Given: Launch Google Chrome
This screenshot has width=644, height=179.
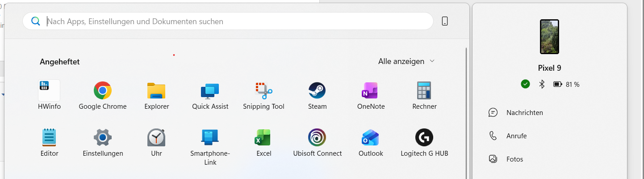Looking at the screenshot, I should click(x=103, y=95).
